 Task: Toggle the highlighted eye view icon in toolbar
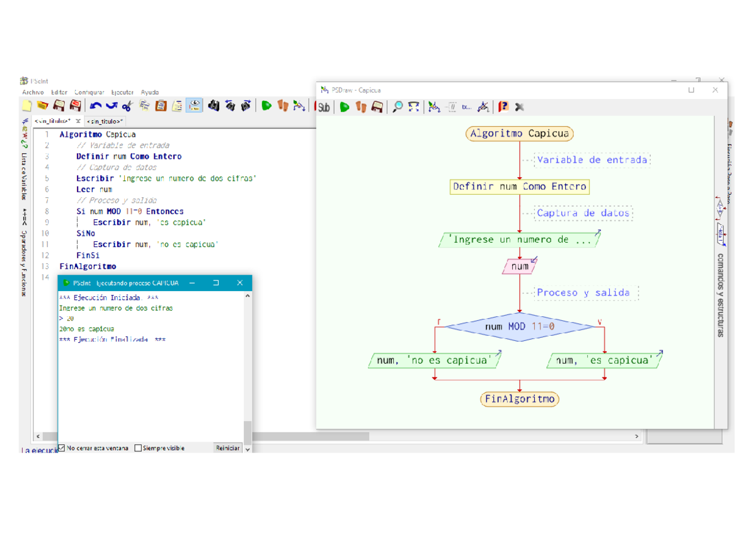pos(195,106)
